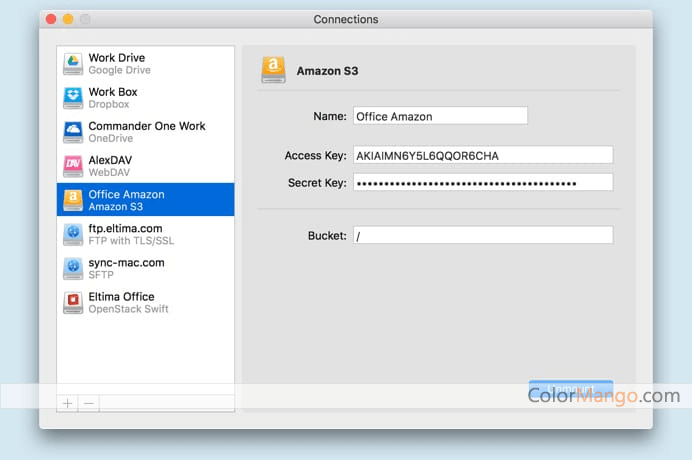Click the Bucket path field
The image size is (692, 460).
point(482,235)
